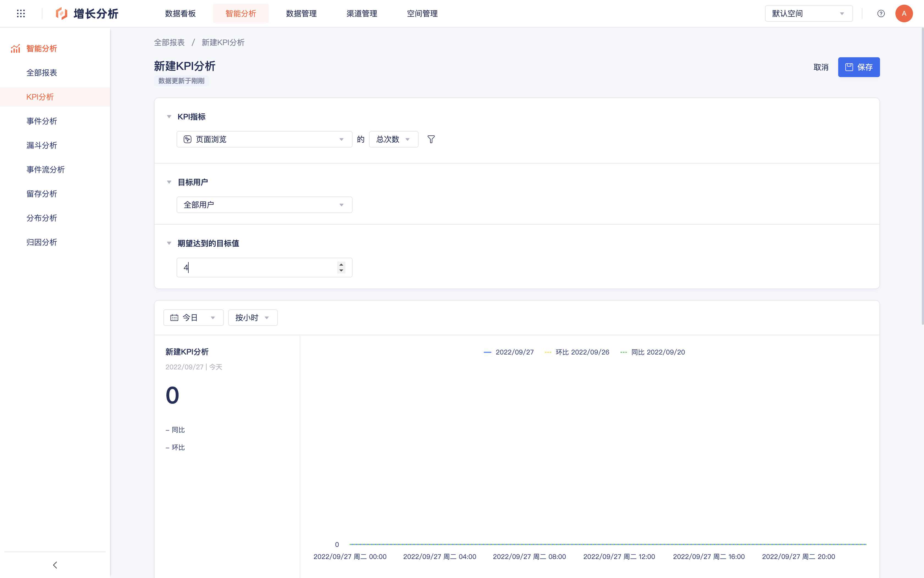Image resolution: width=924 pixels, height=578 pixels.
Task: Click the 新建KPI分析 page title
Action: [x=185, y=66]
